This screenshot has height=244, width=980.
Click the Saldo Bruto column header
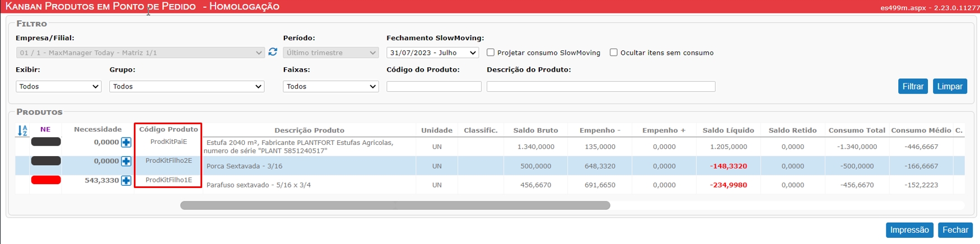click(535, 130)
